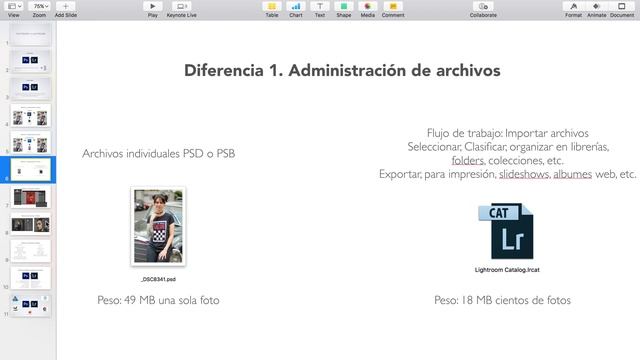Select slide 8 thumbnail in navigator

click(x=31, y=224)
